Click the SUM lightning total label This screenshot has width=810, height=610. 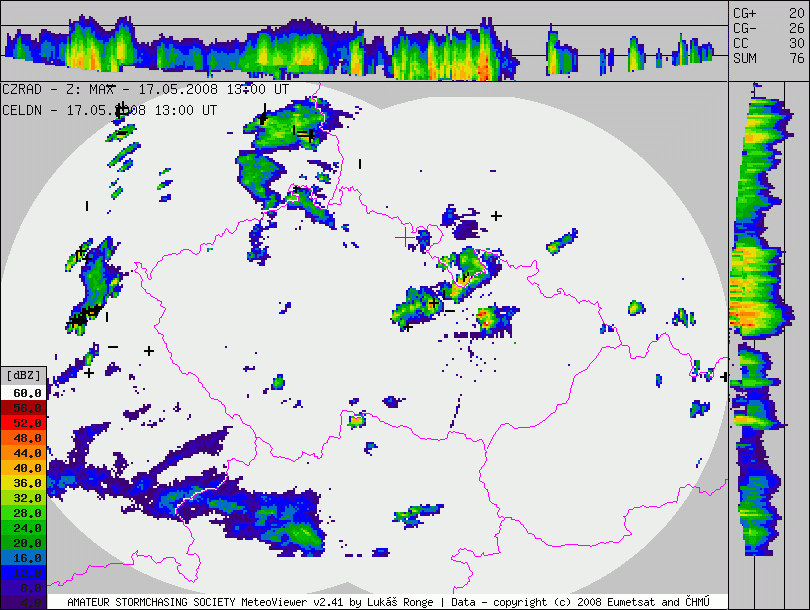(x=744, y=58)
